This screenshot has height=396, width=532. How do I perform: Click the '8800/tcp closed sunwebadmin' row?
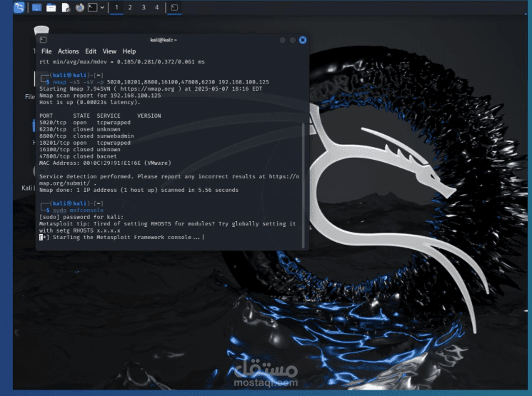click(86, 136)
